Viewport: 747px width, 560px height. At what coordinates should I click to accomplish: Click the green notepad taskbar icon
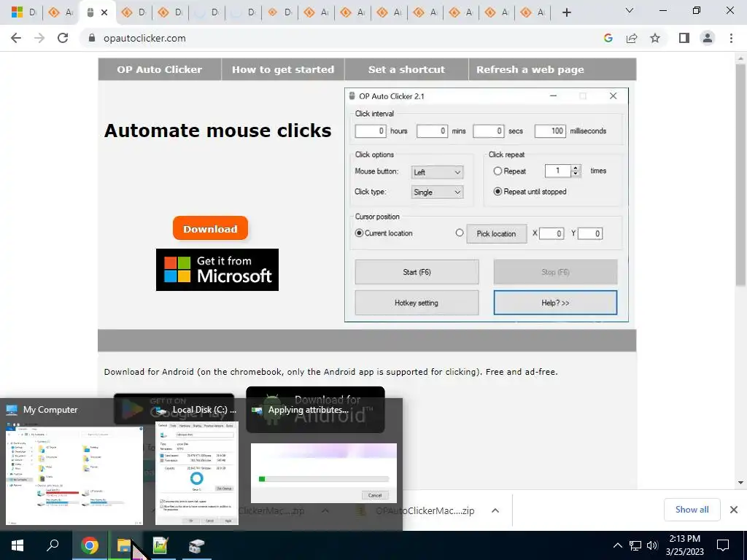160,545
